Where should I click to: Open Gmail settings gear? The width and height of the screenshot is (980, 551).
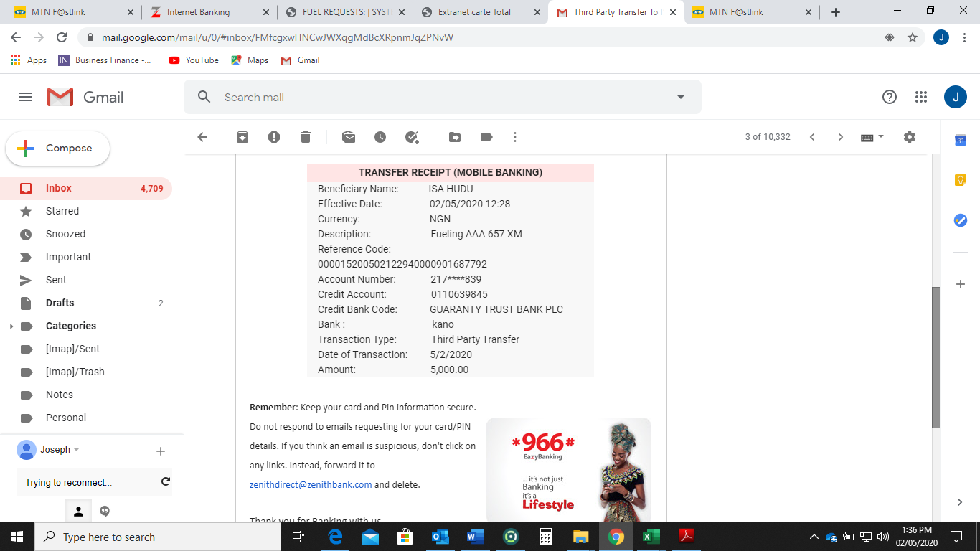(910, 137)
